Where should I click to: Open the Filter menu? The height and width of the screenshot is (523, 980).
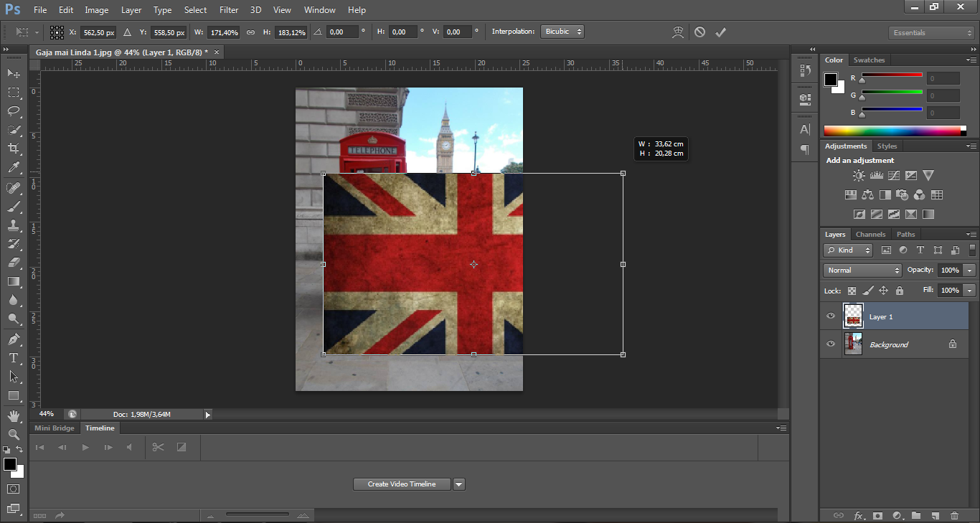click(x=229, y=10)
